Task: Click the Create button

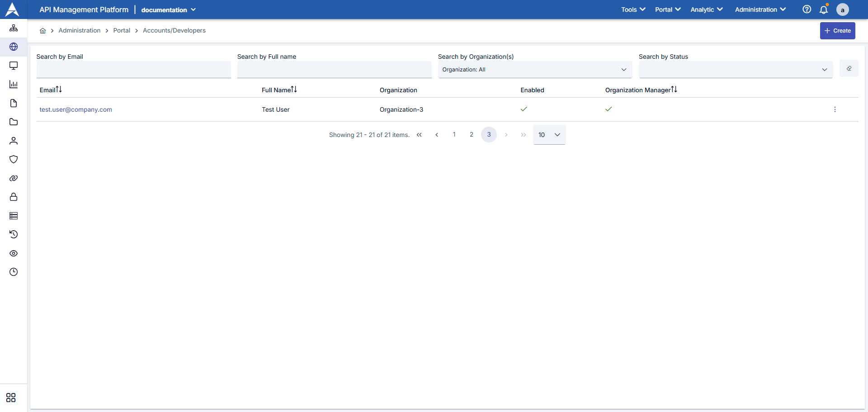Action: 837,31
